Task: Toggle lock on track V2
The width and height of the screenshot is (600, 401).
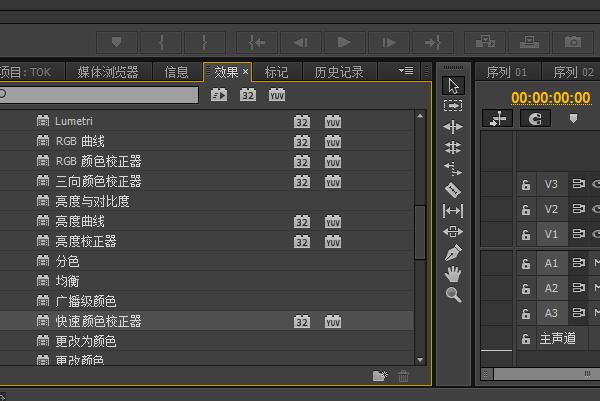Action: (526, 210)
